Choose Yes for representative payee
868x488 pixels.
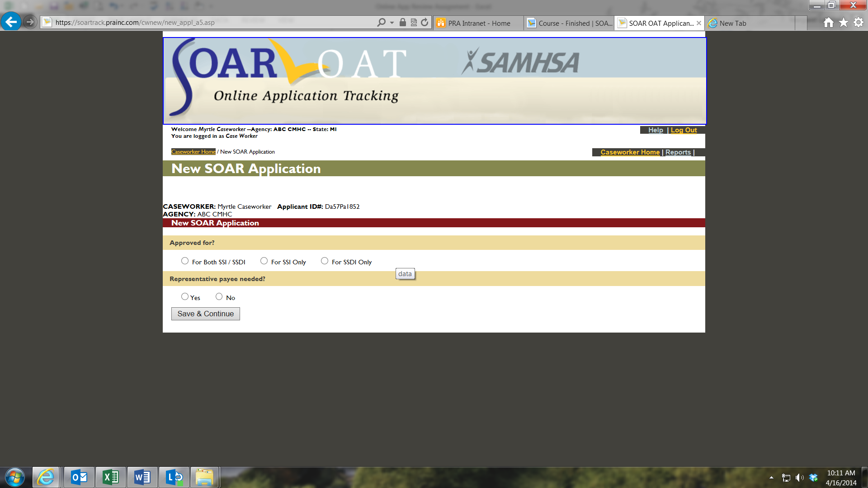[x=185, y=297]
